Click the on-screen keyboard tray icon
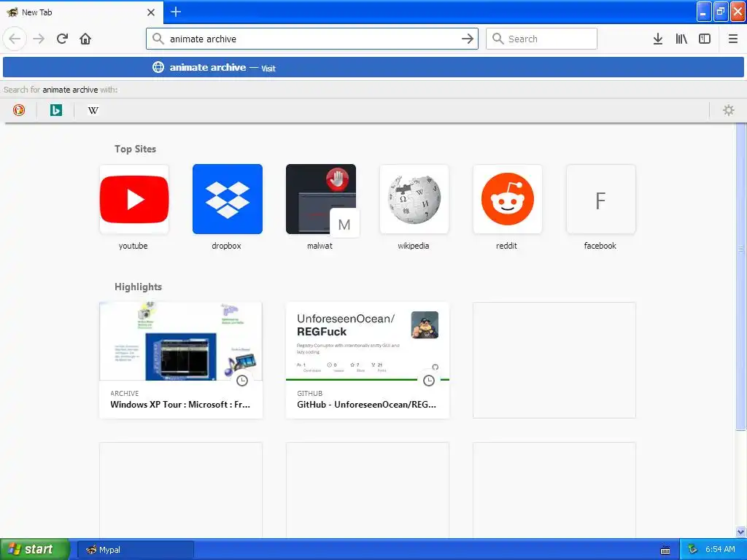This screenshot has height=560, width=747. point(665,550)
